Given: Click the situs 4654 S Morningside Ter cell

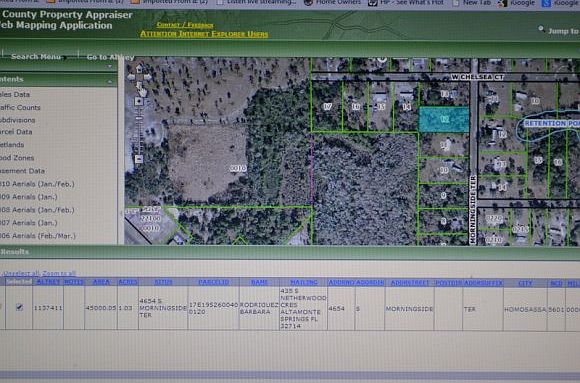Looking at the screenshot, I should pyautogui.click(x=163, y=308).
